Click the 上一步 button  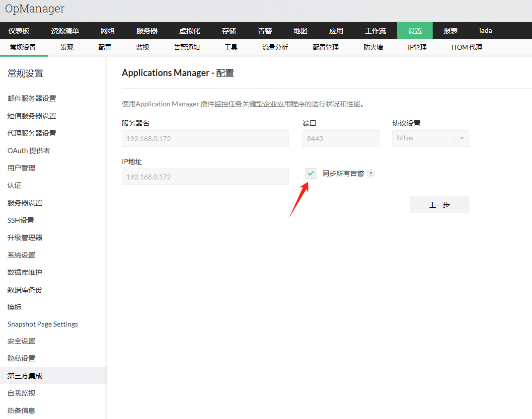click(x=440, y=205)
